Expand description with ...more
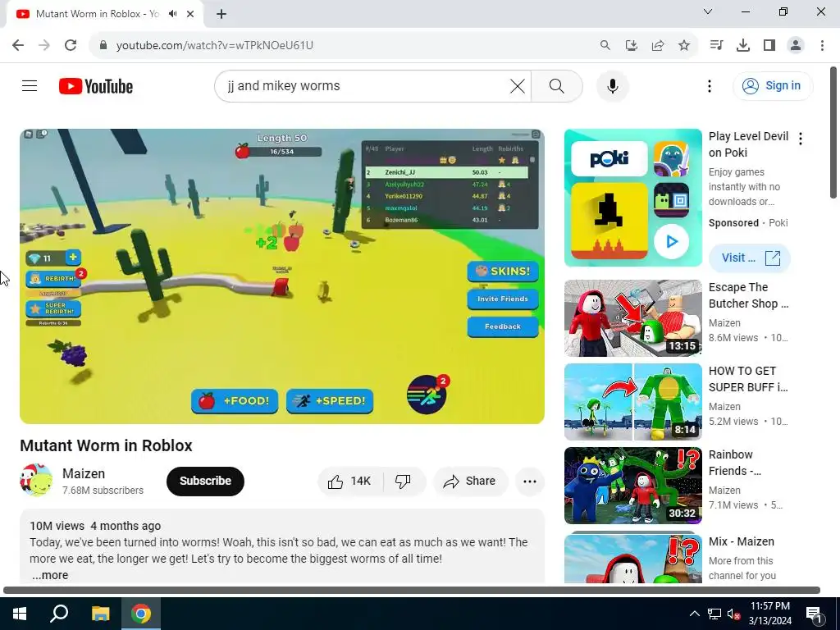840x630 pixels. 50,575
